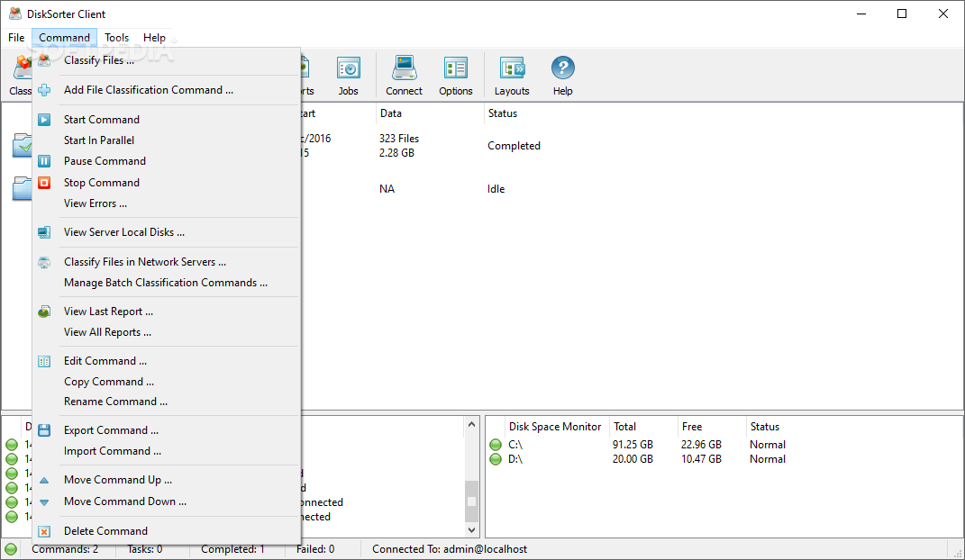Click the green status icon for D:\ drive
The height and width of the screenshot is (560, 965).
coord(496,459)
